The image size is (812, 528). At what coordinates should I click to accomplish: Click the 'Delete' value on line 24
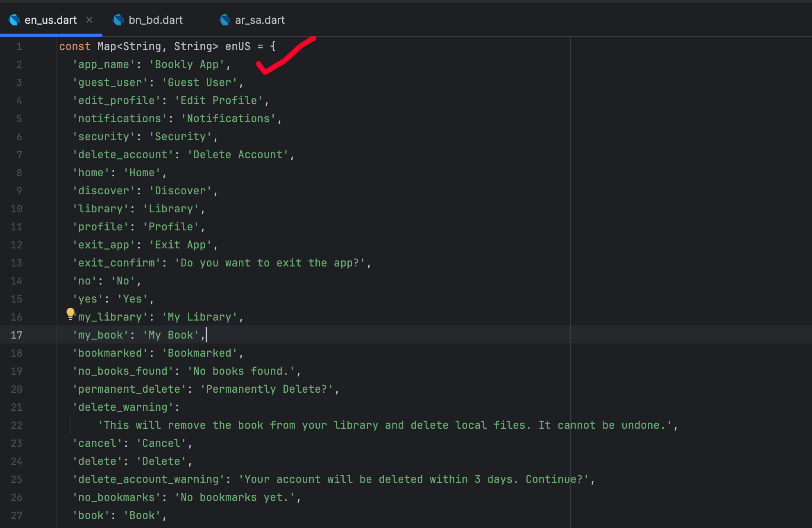pyautogui.click(x=161, y=461)
